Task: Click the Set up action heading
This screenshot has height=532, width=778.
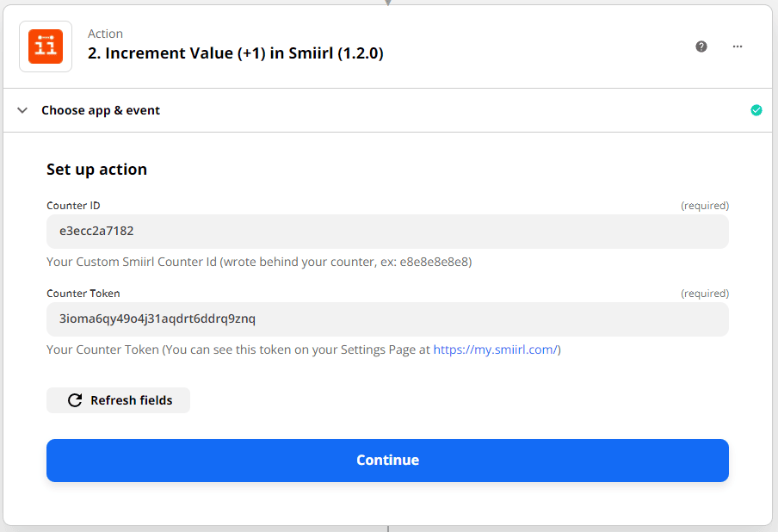Action: tap(96, 170)
